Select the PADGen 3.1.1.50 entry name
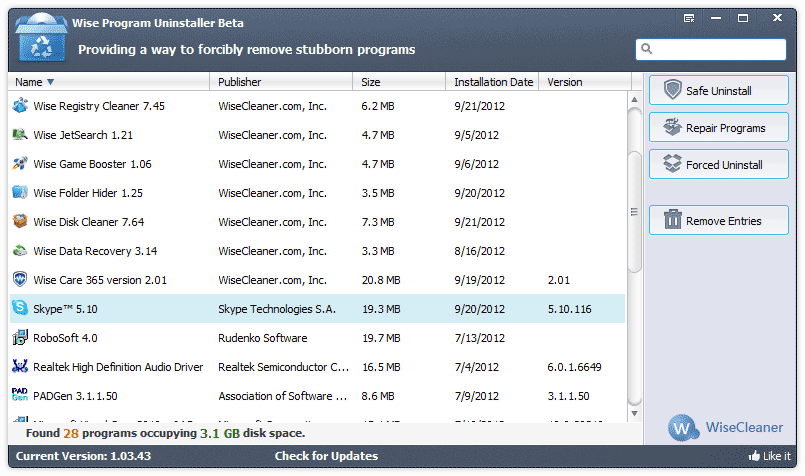The height and width of the screenshot is (476, 805). pos(75,396)
